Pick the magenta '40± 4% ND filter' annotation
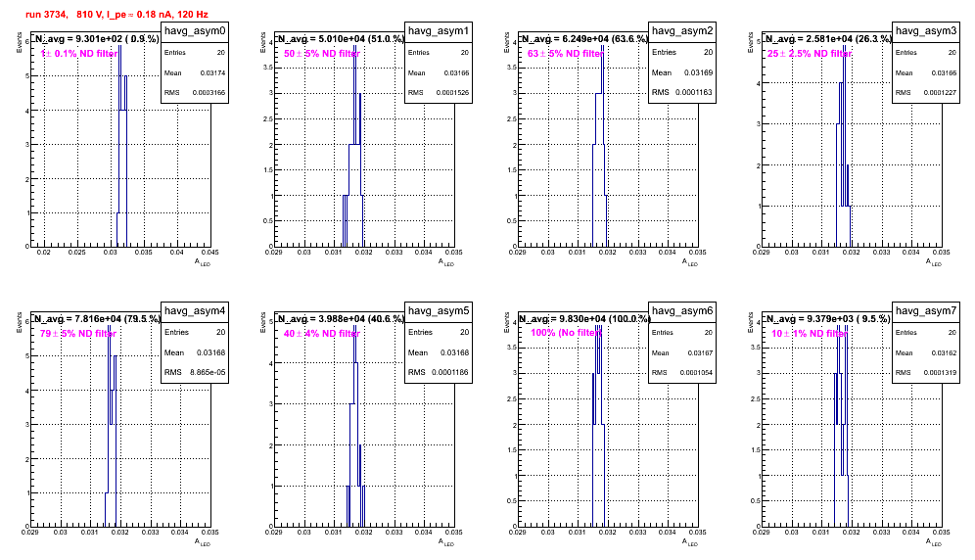975x560 pixels. tap(322, 334)
